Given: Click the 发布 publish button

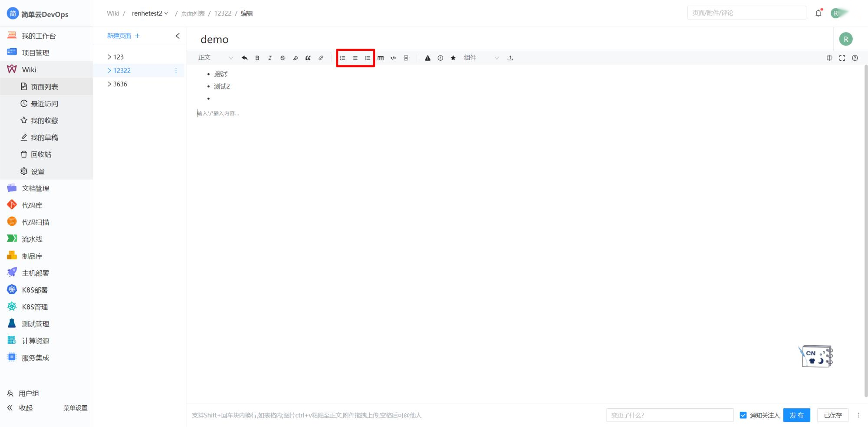Looking at the screenshot, I should coord(796,415).
